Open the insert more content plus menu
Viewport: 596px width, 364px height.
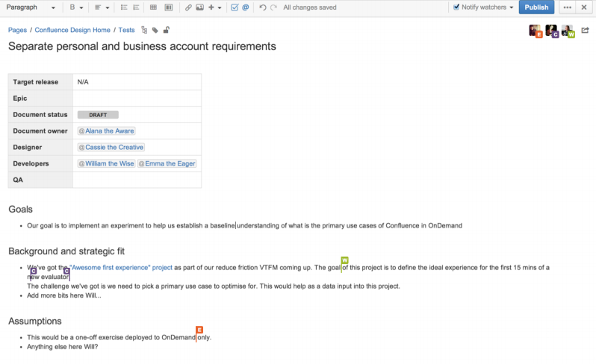tap(214, 7)
